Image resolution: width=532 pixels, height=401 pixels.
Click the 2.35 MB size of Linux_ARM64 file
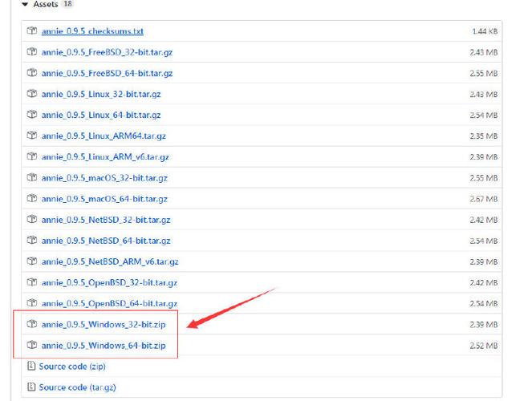pos(484,136)
